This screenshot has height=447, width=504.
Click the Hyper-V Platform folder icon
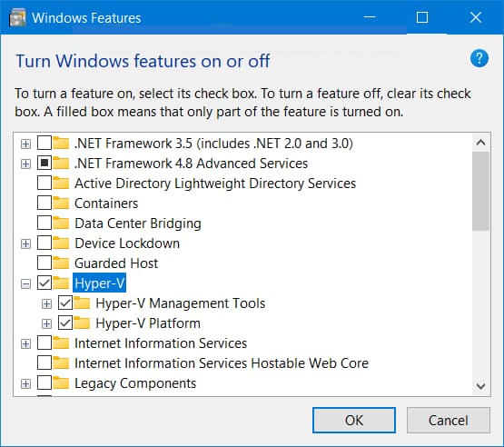(x=82, y=323)
